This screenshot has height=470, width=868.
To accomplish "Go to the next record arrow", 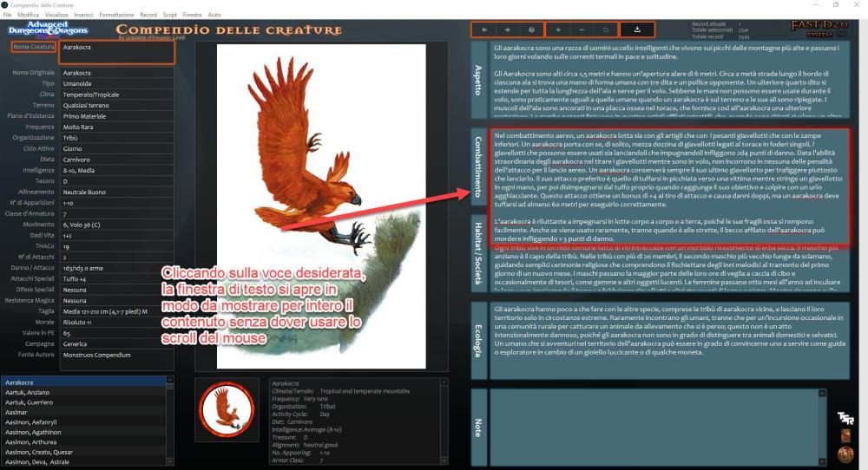I will click(507, 29).
